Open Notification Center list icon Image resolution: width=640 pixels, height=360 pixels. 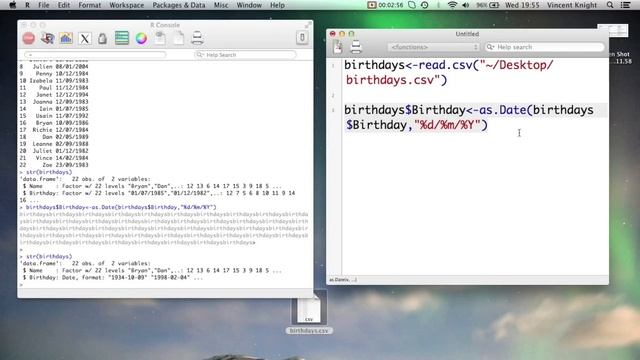tap(625, 5)
